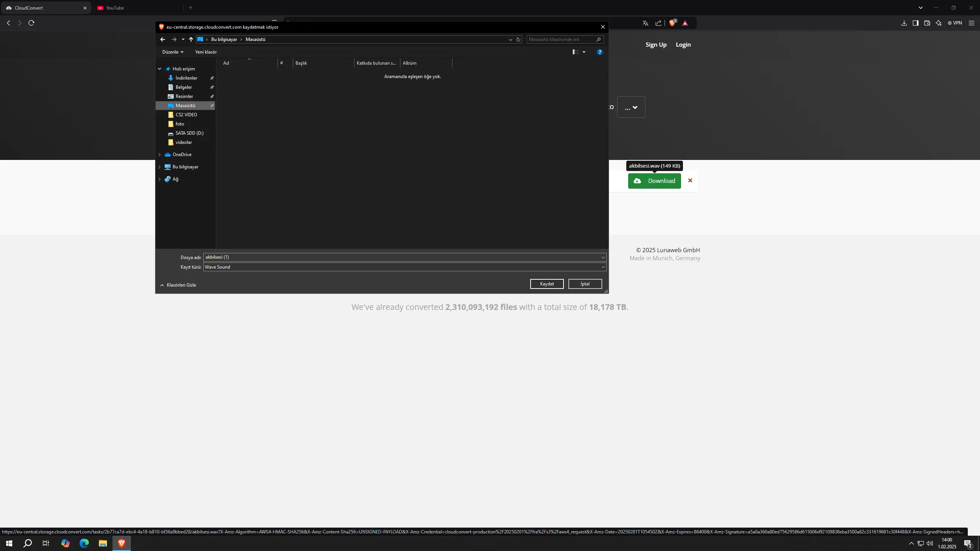
Task: Expand Ağ network node
Action: pos(160,179)
